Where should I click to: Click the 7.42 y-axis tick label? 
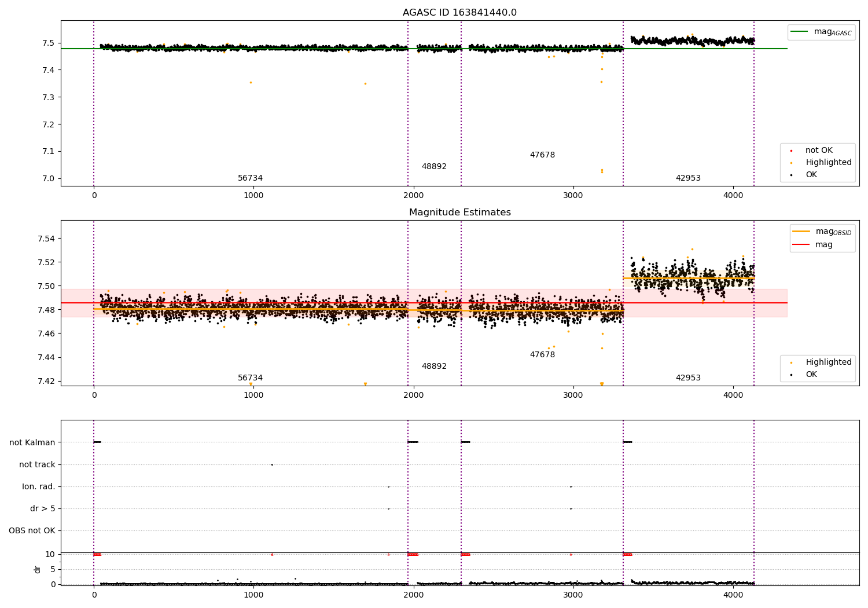(46, 382)
